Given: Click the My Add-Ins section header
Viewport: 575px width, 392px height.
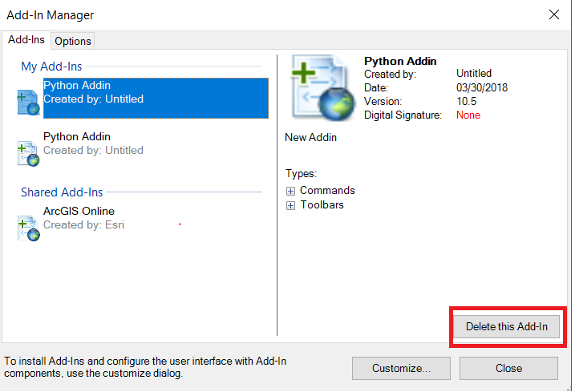Looking at the screenshot, I should pos(51,67).
